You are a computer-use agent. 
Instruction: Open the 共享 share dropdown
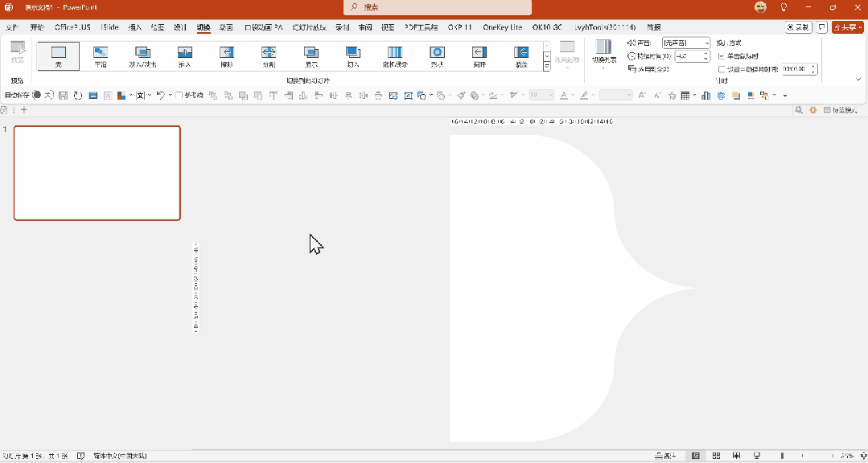[x=848, y=27]
